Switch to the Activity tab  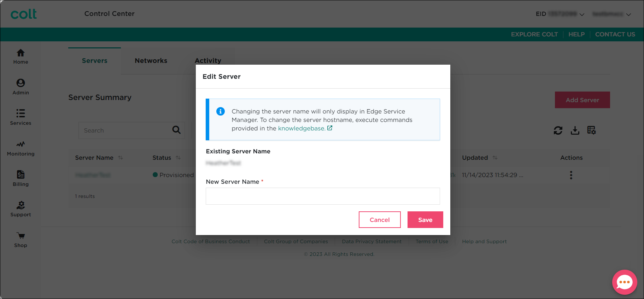pyautogui.click(x=208, y=60)
